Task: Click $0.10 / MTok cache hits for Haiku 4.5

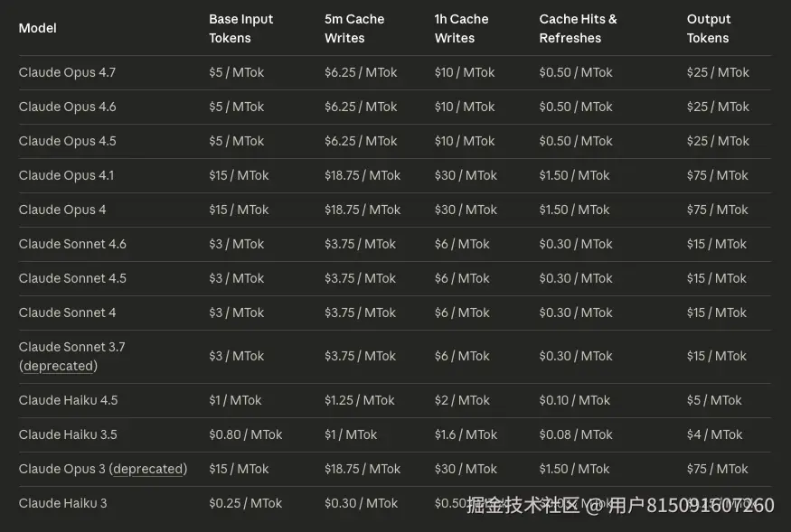Action: pos(575,400)
